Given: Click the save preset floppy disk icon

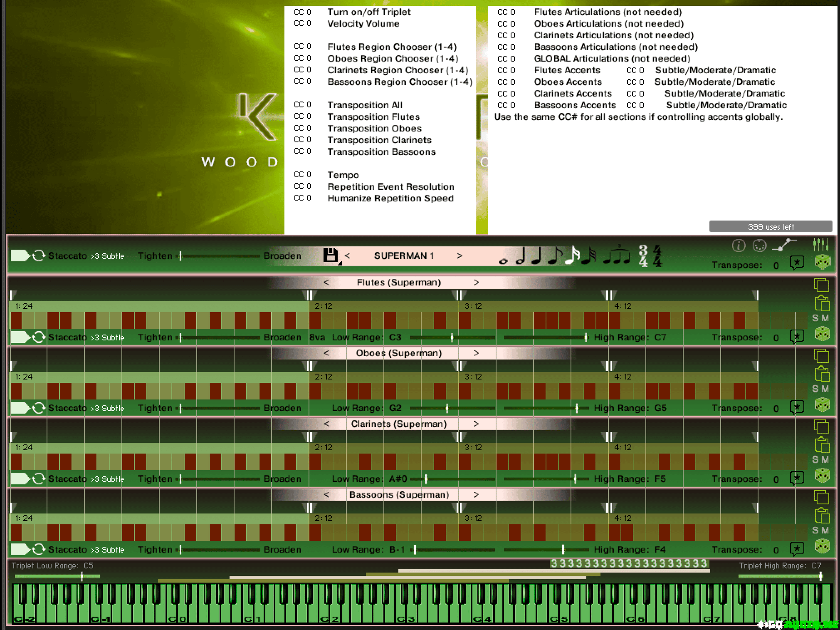Looking at the screenshot, I should (331, 255).
